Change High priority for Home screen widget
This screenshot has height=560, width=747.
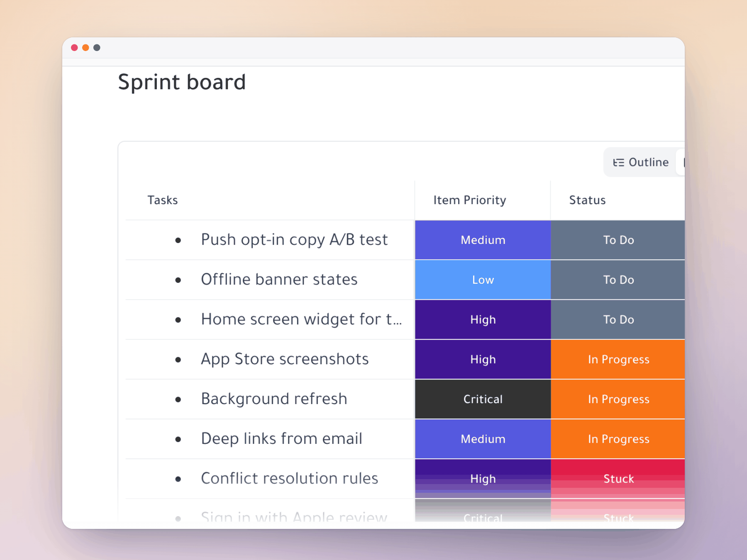(x=483, y=320)
